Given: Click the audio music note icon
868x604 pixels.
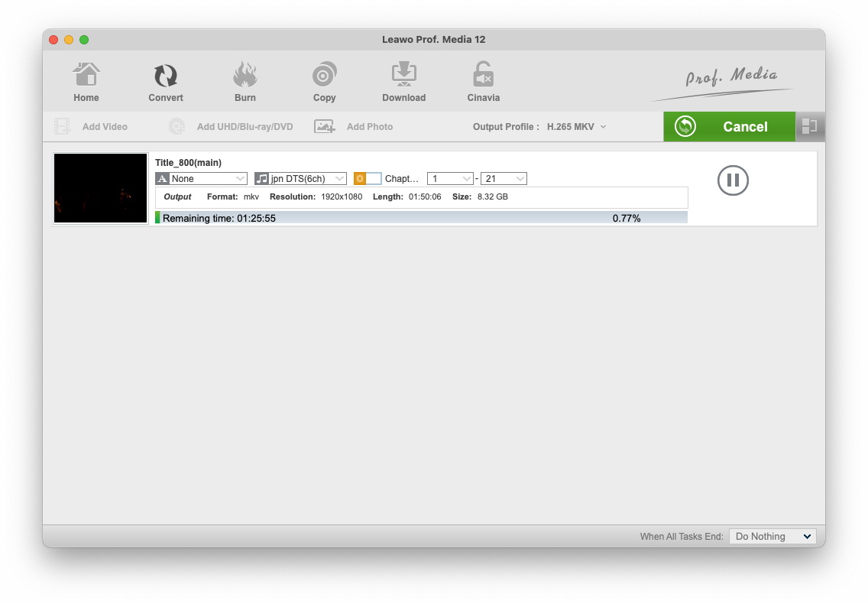Looking at the screenshot, I should [x=261, y=178].
